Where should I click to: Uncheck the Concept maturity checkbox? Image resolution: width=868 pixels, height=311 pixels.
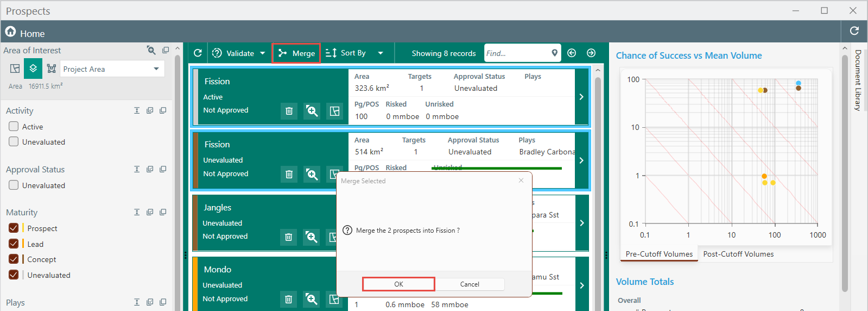[x=14, y=259]
